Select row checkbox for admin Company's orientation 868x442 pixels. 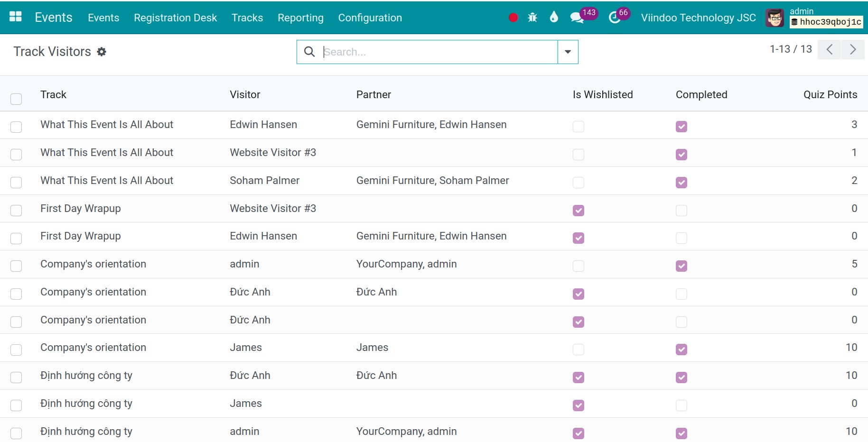coord(16,266)
